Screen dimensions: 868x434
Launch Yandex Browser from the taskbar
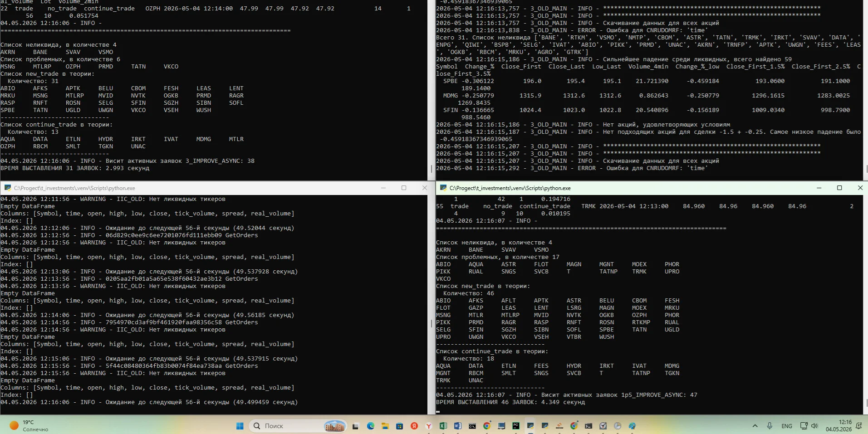pos(429,426)
